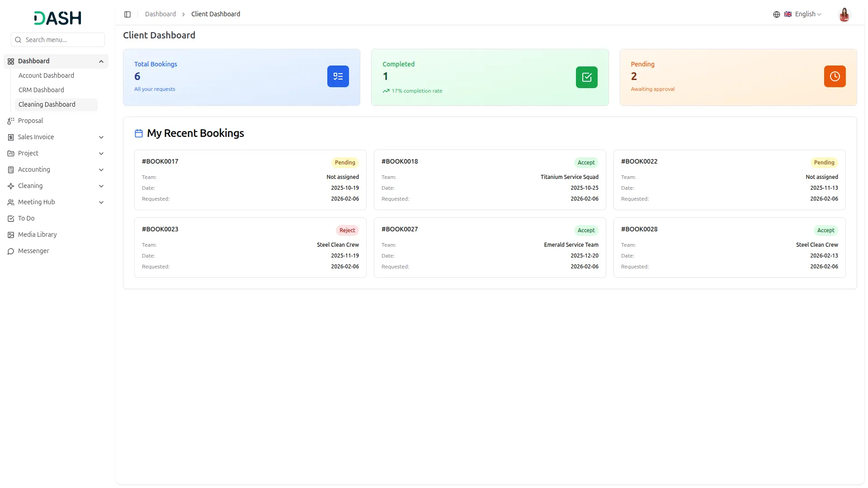Screen dimensions: 868x488
Task: Open Messenger from the sidebar
Action: [x=33, y=251]
